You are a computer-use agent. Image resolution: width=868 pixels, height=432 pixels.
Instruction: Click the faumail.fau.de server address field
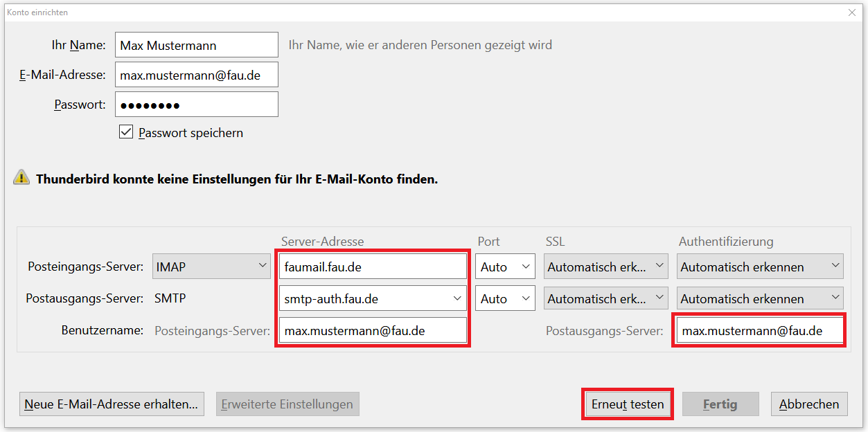[x=373, y=267]
